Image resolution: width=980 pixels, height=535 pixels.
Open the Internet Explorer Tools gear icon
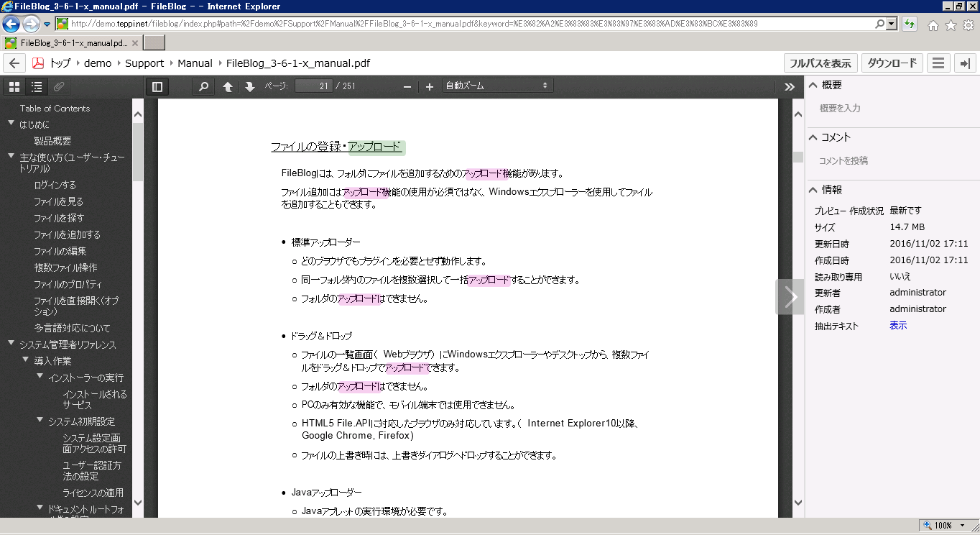click(x=968, y=25)
